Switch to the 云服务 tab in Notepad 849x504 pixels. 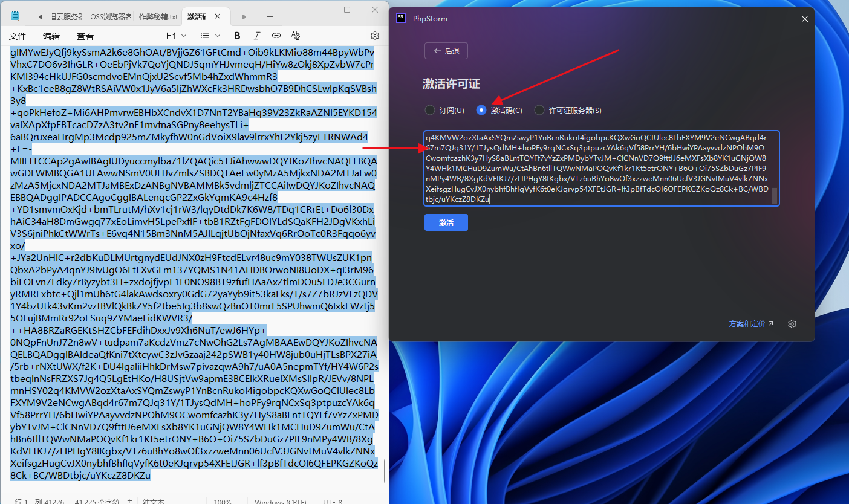(67, 16)
